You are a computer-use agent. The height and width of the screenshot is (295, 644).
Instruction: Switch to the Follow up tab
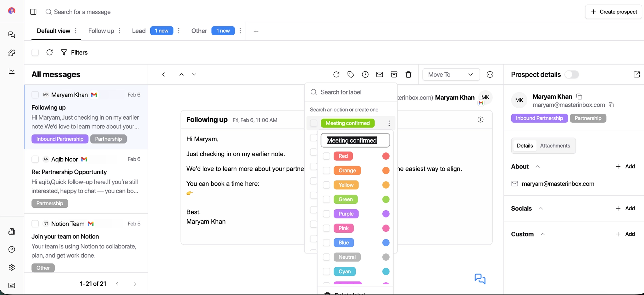(x=101, y=31)
